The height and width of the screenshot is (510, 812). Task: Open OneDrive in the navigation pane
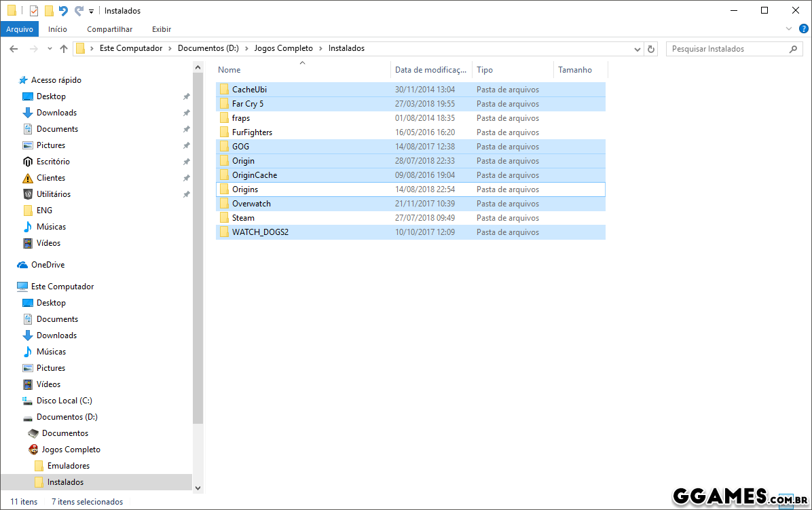48,265
